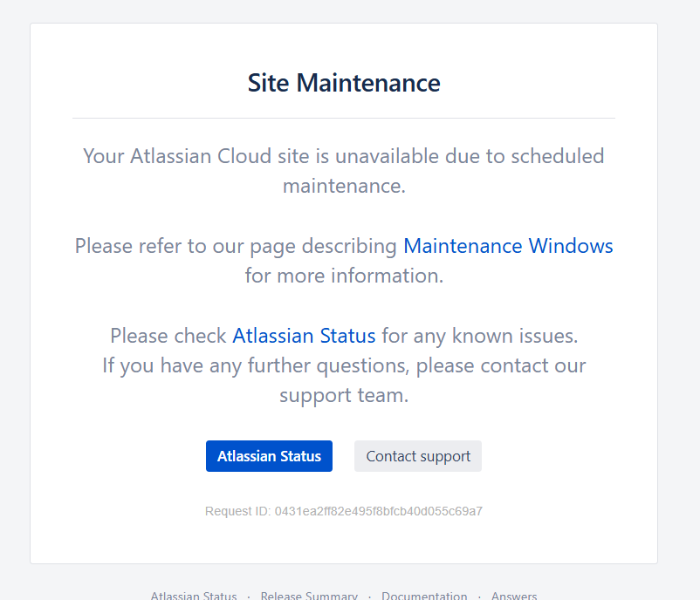Check service health on Atlassian Status footer

tap(193, 595)
